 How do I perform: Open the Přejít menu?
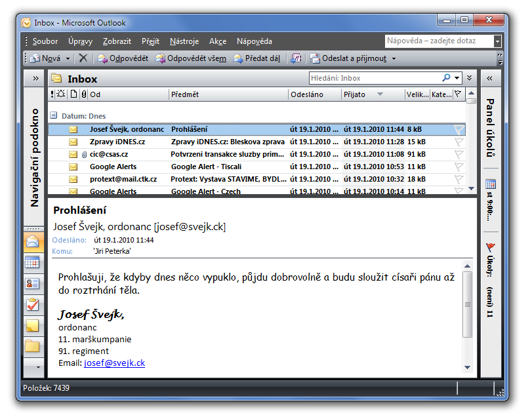(150, 41)
